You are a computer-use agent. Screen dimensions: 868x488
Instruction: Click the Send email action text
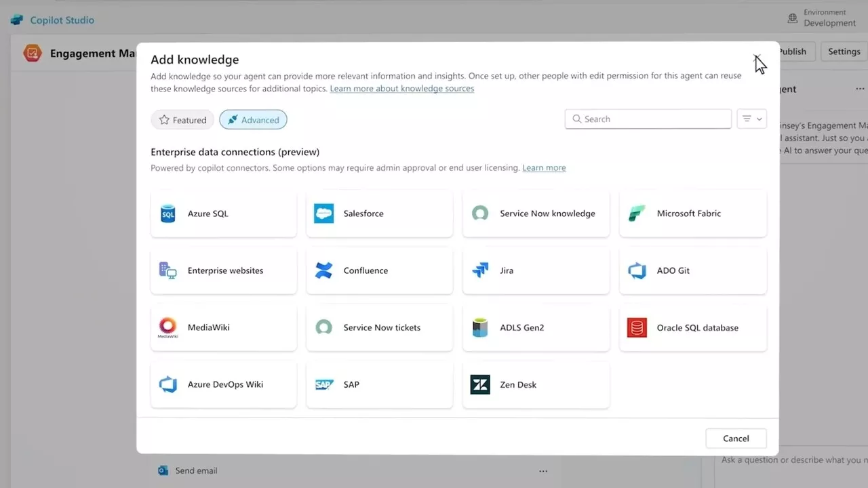coord(197,470)
